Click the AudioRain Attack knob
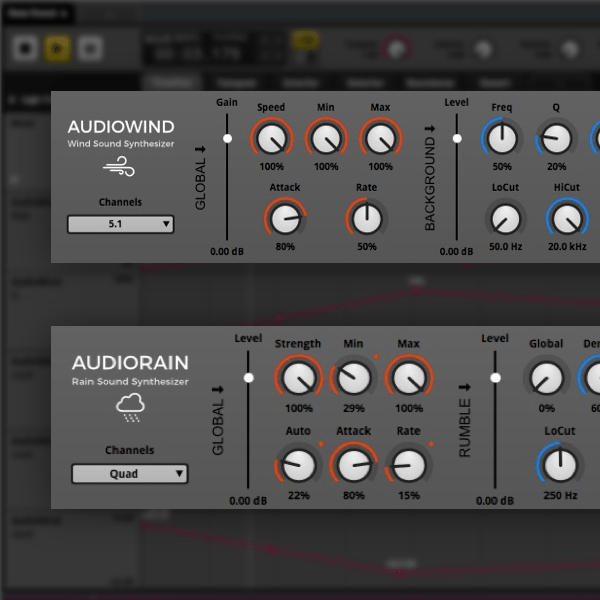 coord(354,465)
